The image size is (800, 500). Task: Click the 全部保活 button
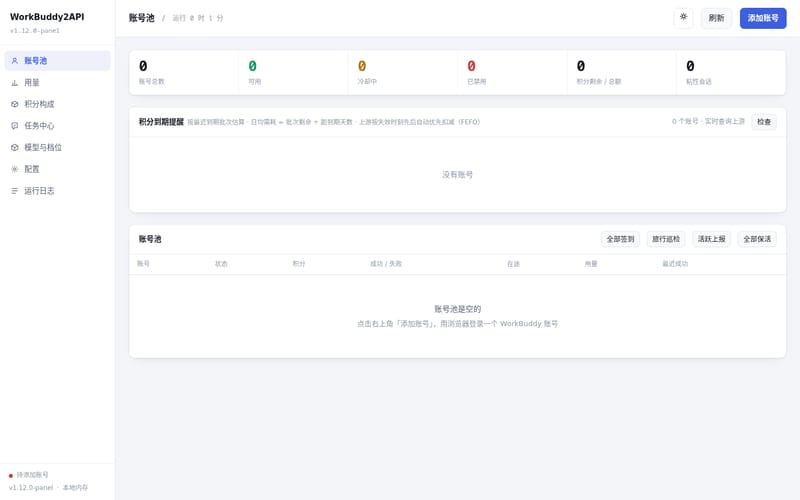757,239
